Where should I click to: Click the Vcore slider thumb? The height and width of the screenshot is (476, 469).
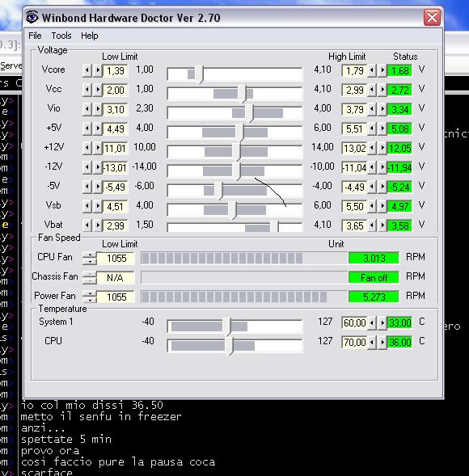coord(199,74)
